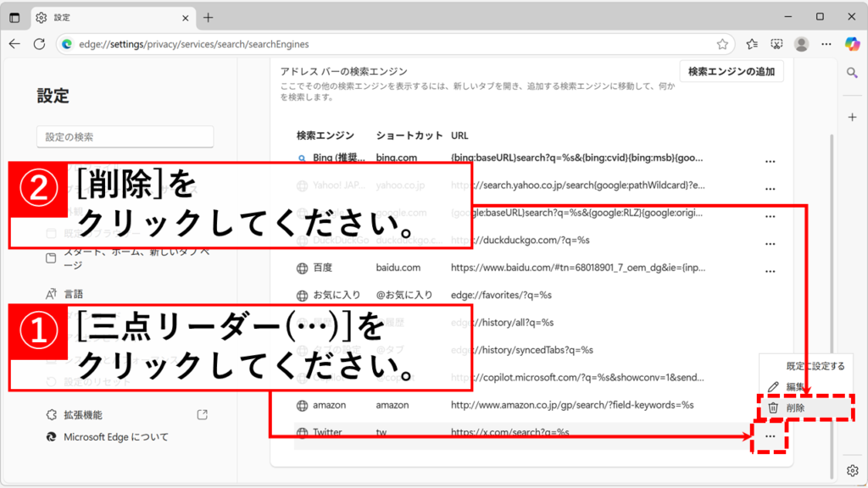This screenshot has height=488, width=868.
Task: Select 既定に設定する in context menu
Action: click(807, 366)
